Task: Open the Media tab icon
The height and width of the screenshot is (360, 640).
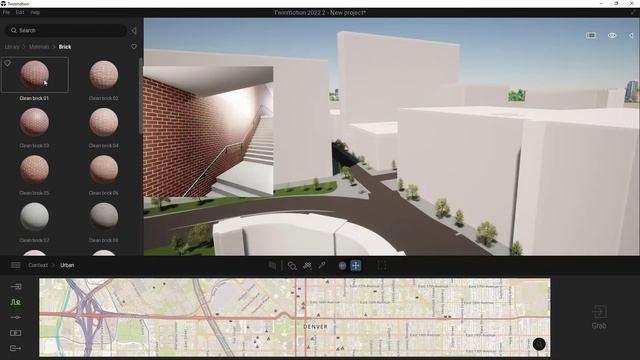Action: (16, 333)
